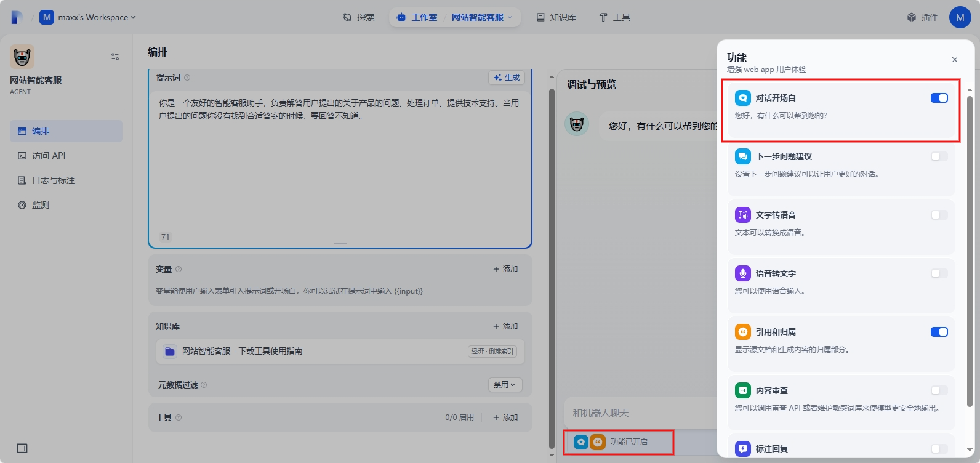
Task: Click the orange citation icon in the chat footer
Action: 598,442
